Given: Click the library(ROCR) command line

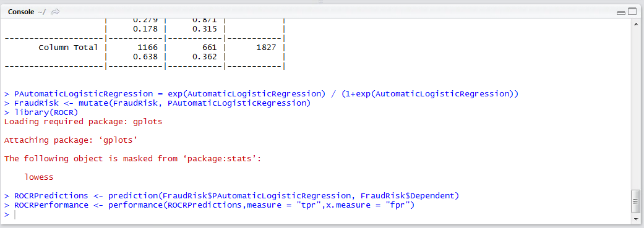Looking at the screenshot, I should [41, 112].
